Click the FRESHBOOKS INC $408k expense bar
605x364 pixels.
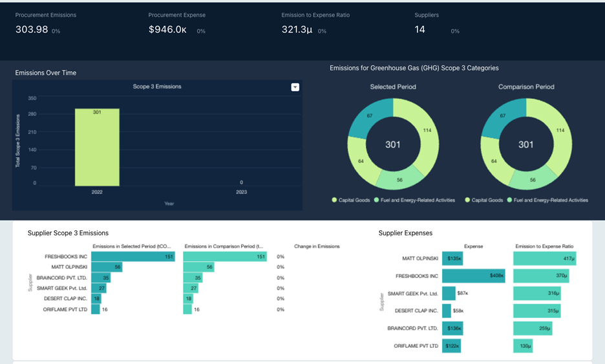point(473,275)
